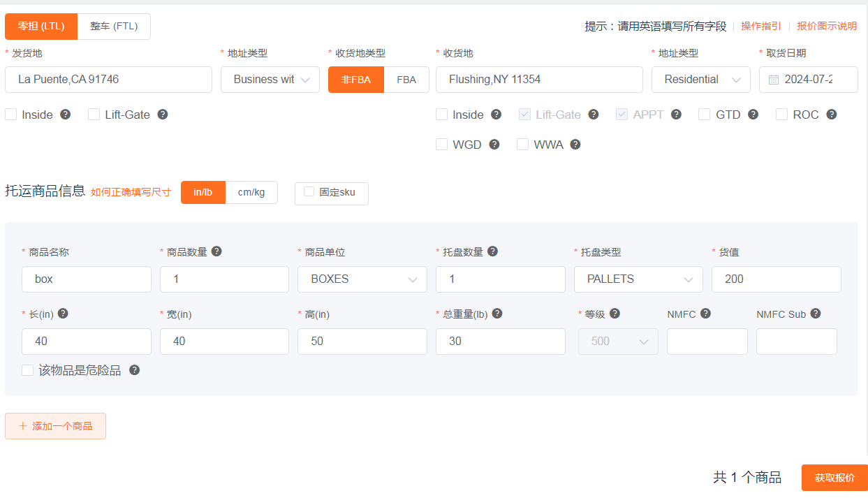Open the 操作指引 link
This screenshot has height=498, width=868.
pyautogui.click(x=760, y=27)
